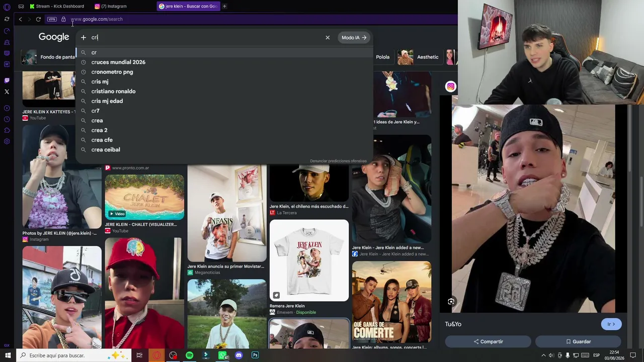Select the jere klein Google search tab
644x362 pixels.
188,6
